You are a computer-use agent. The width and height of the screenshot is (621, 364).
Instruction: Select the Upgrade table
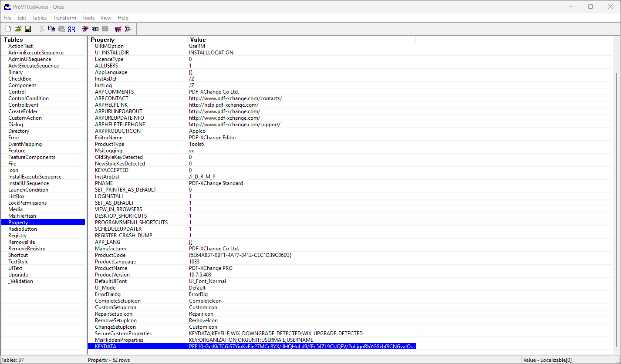click(x=18, y=275)
